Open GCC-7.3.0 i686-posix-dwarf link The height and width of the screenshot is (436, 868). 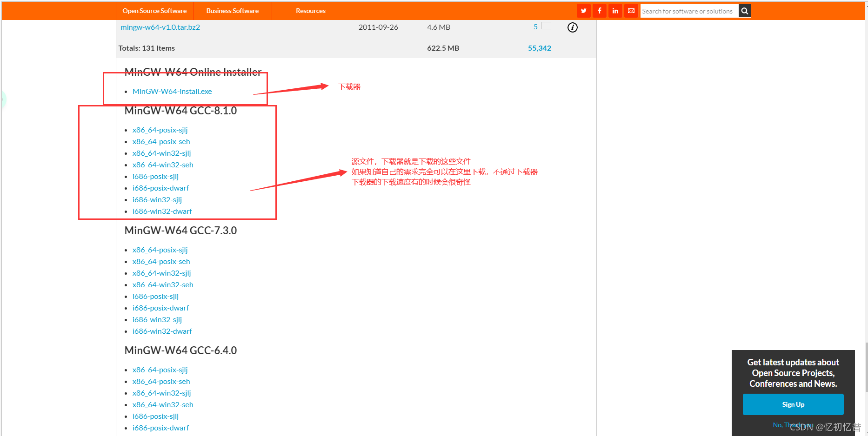(x=160, y=308)
